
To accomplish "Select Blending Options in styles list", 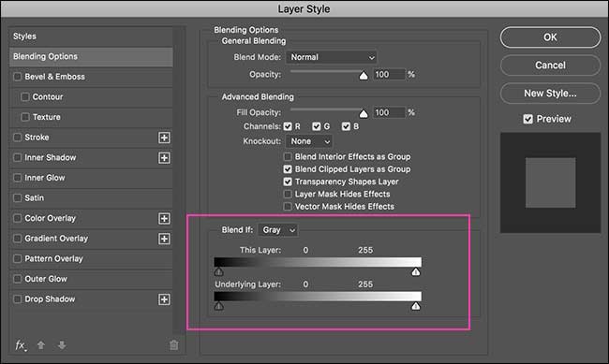I will click(x=91, y=57).
